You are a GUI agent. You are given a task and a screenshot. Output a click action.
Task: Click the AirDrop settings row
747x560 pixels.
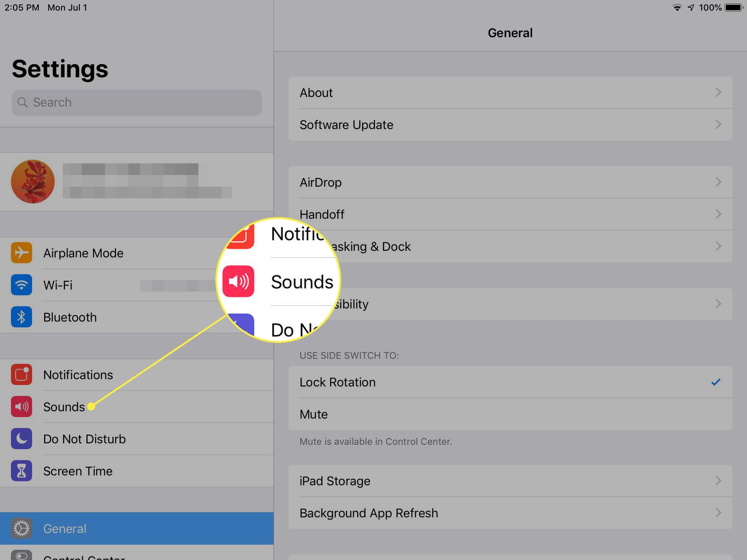(x=510, y=182)
